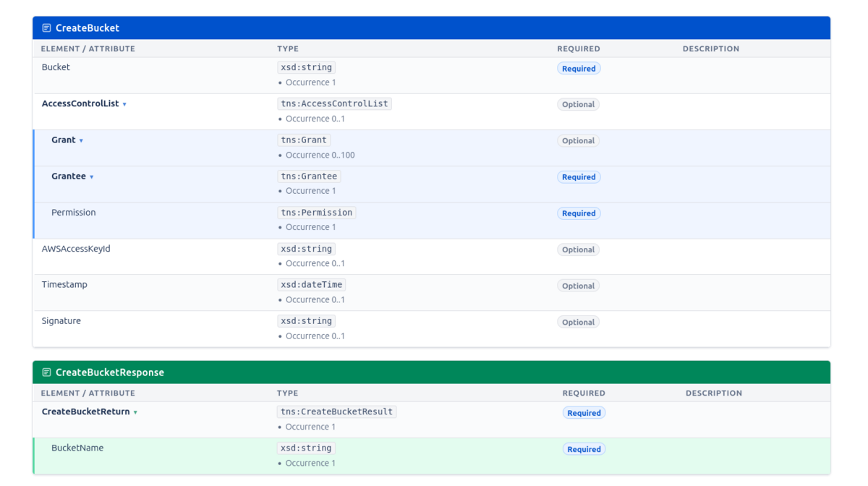868x486 pixels.
Task: Collapse the Grant element arrow
Action: [x=81, y=140]
